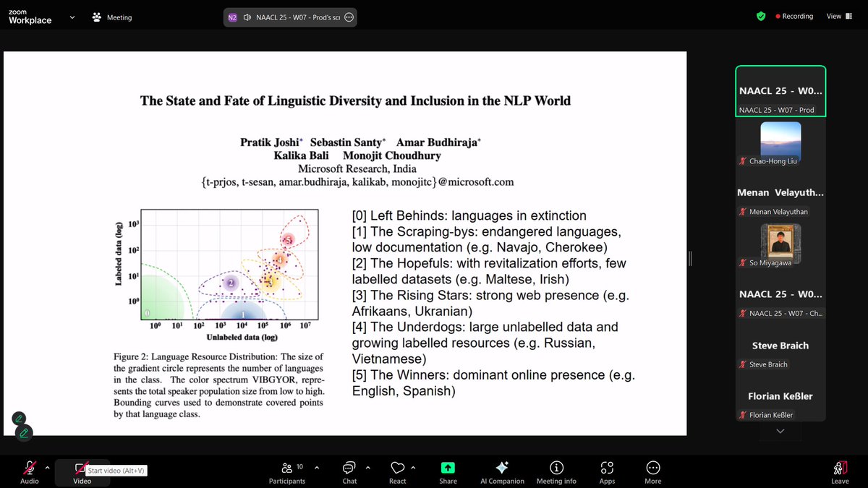Show Meeting info
The width and height of the screenshot is (868, 488).
(x=556, y=471)
